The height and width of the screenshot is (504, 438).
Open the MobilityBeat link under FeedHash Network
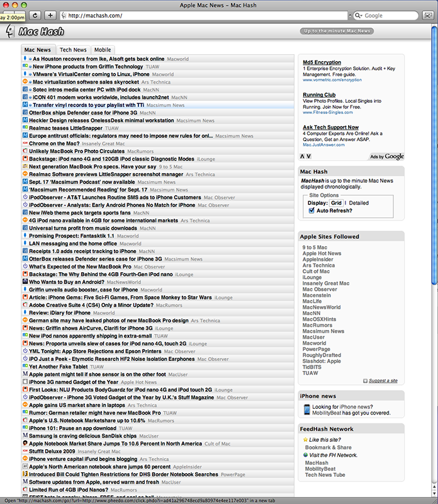[x=320, y=469]
